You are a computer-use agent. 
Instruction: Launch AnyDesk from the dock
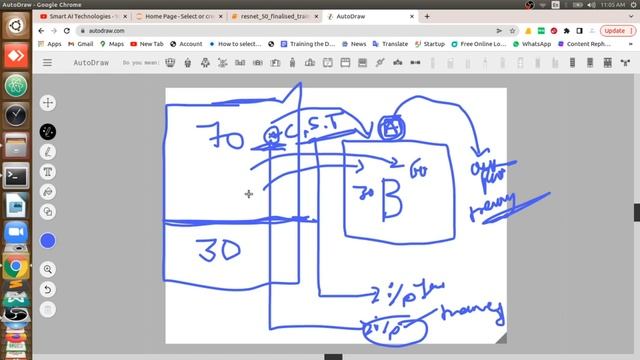(x=16, y=56)
